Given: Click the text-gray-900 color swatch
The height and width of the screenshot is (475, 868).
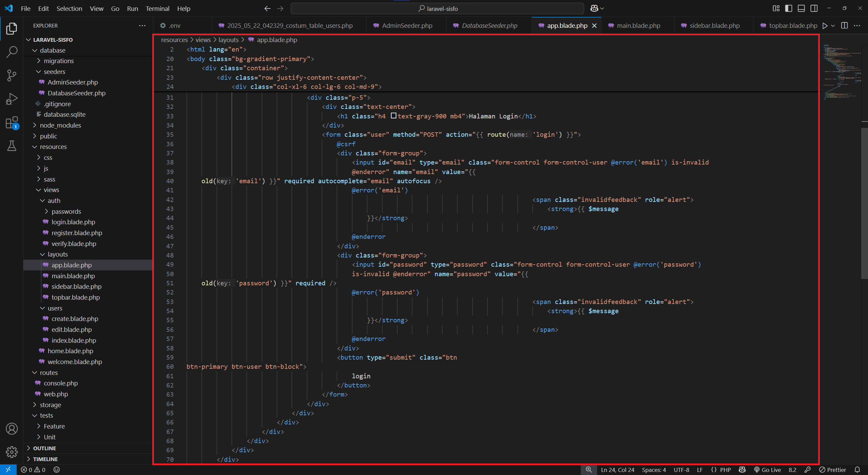Looking at the screenshot, I should [x=393, y=116].
